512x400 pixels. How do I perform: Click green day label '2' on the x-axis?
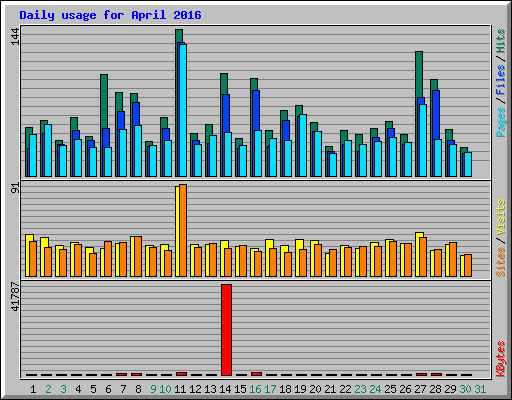pos(48,389)
